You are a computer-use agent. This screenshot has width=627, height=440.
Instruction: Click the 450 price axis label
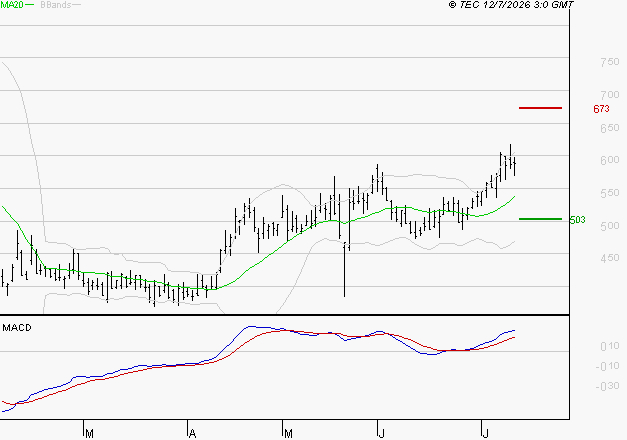[610, 258]
